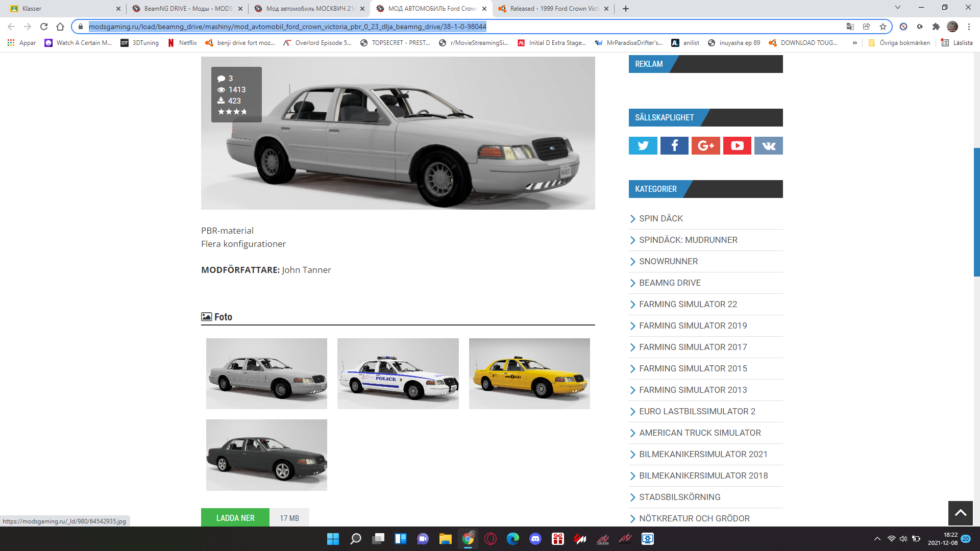Viewport: 980px width, 551px height.
Task: Expand the hidden bookmarks chevron
Action: point(854,43)
